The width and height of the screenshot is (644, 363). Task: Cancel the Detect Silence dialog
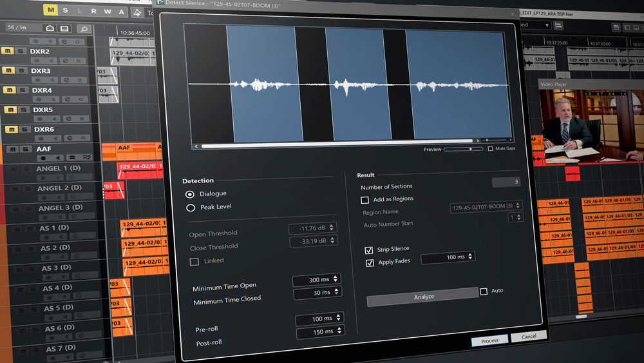tap(529, 337)
